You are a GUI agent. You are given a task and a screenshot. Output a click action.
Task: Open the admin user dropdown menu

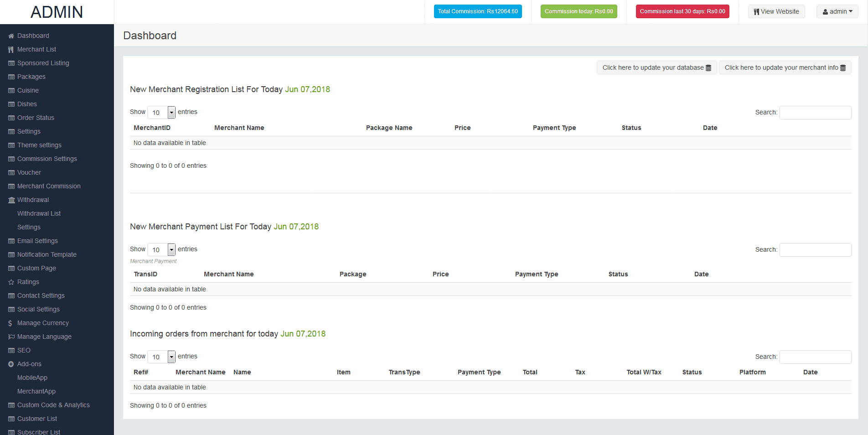pos(837,12)
